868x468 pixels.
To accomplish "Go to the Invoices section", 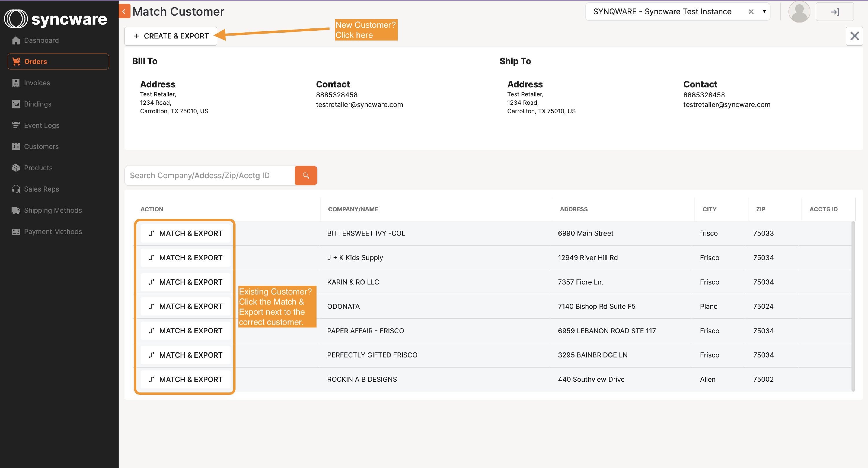I will (37, 83).
